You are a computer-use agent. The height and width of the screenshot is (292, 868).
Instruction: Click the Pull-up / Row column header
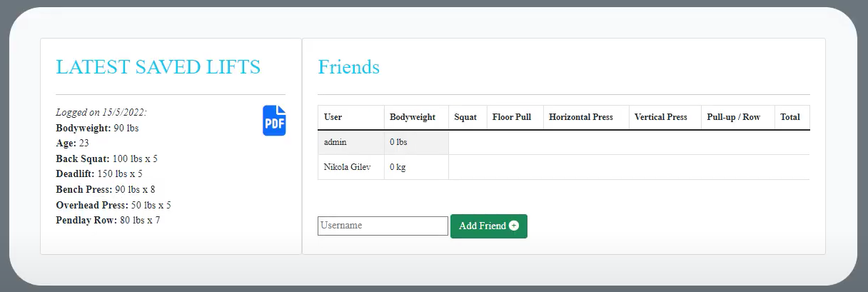[x=737, y=117]
